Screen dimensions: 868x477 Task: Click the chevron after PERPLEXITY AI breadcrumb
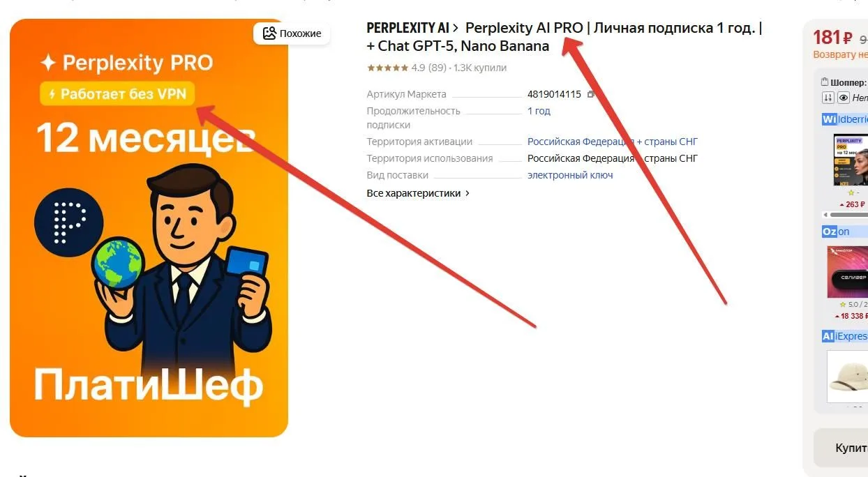click(x=455, y=29)
